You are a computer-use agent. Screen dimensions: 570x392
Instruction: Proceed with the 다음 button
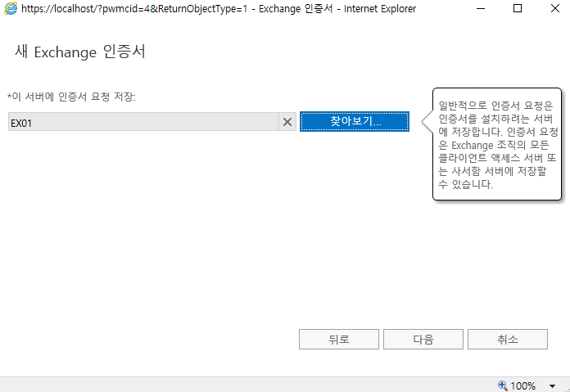pyautogui.click(x=423, y=340)
